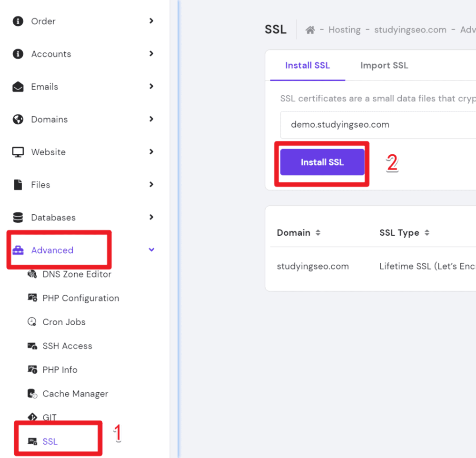Click the Lifetime SSL type cell
The image size is (476, 458).
click(x=427, y=266)
